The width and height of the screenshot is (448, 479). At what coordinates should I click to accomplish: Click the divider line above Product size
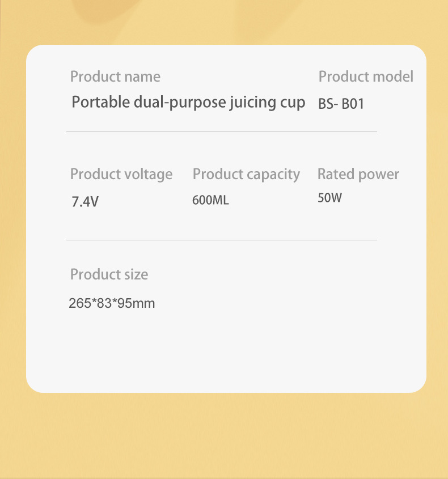tap(221, 240)
